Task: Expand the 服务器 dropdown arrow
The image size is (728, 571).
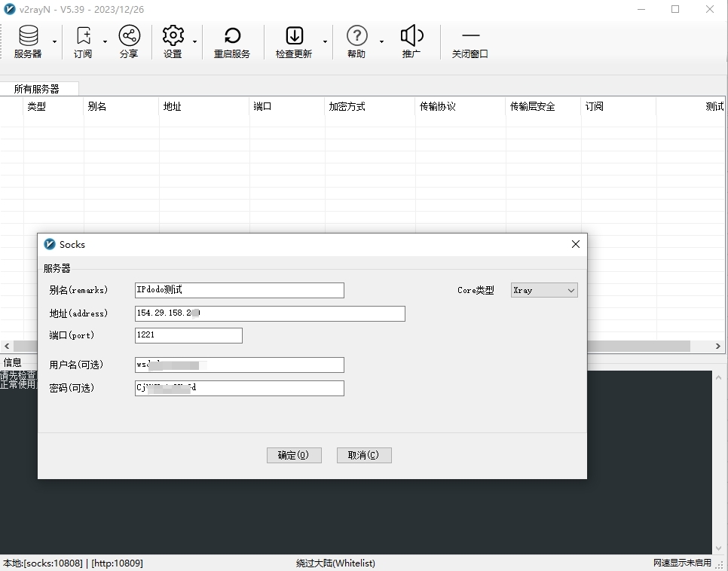Action: pyautogui.click(x=54, y=41)
